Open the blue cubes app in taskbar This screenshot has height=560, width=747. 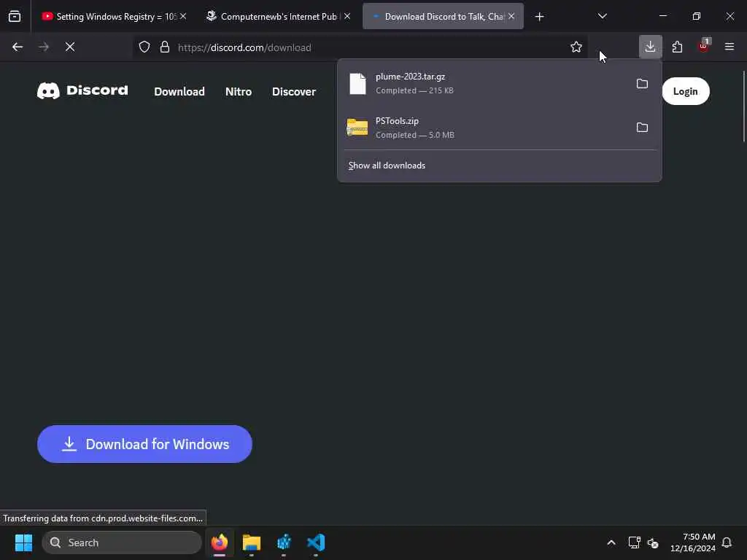pos(284,542)
